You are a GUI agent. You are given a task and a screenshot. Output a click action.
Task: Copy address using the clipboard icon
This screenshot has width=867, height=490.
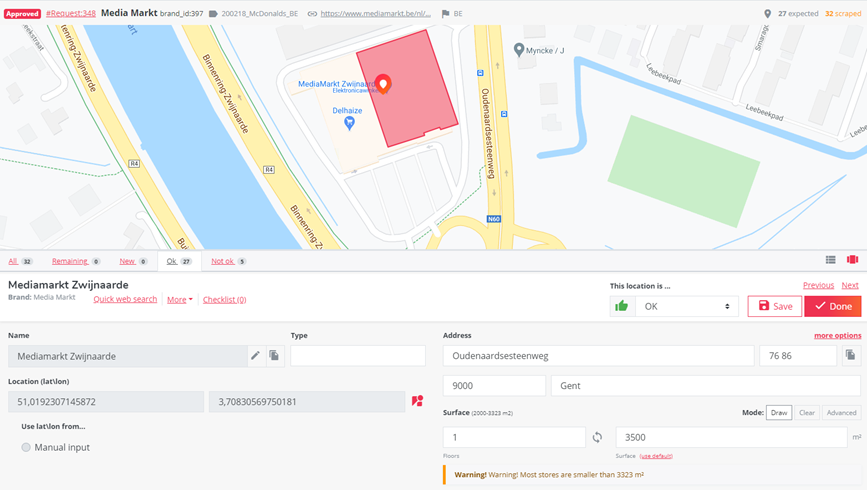[851, 355]
